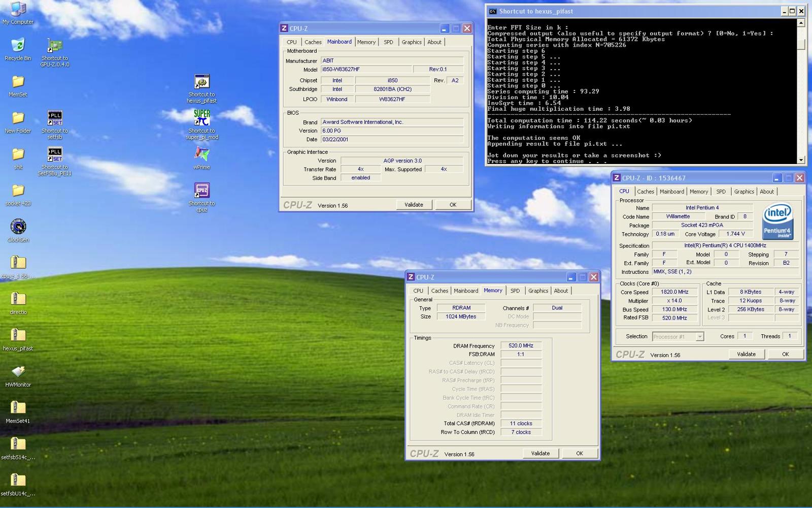Click the BIOS Date 03/22/2001 field
The image size is (812, 508).
click(x=392, y=139)
